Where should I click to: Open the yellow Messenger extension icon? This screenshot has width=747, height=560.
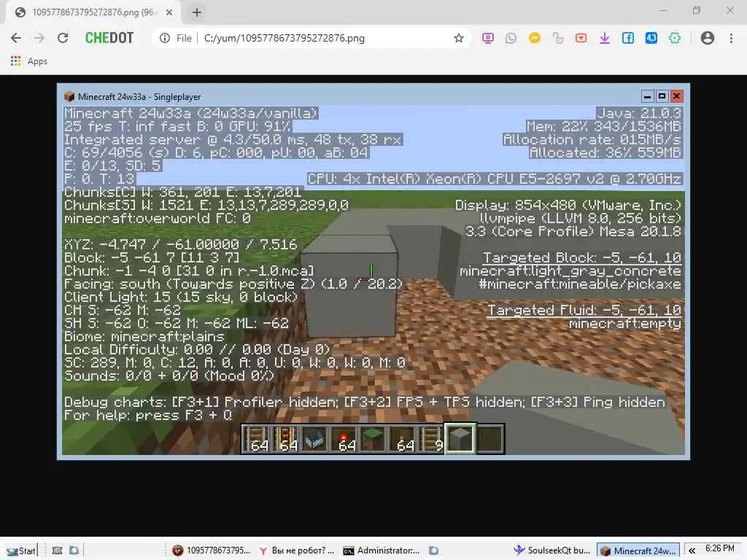coord(534,38)
